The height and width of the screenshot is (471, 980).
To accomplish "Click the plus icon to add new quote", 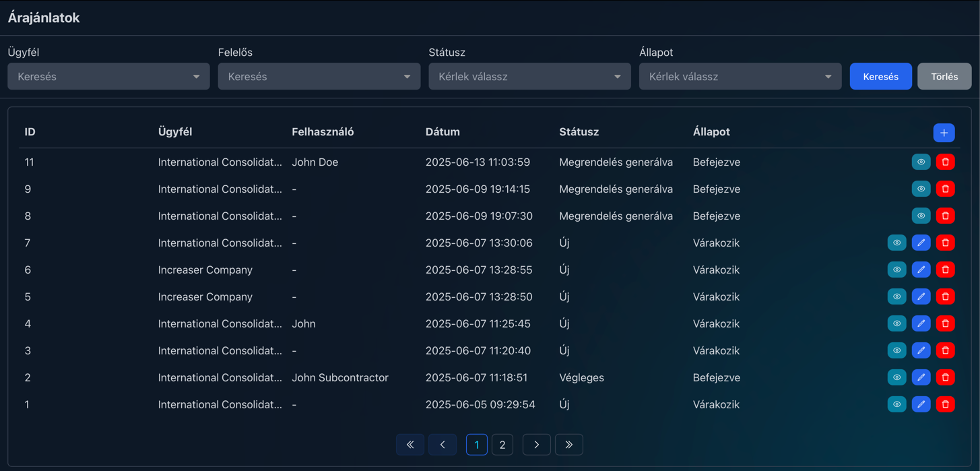I will point(944,133).
